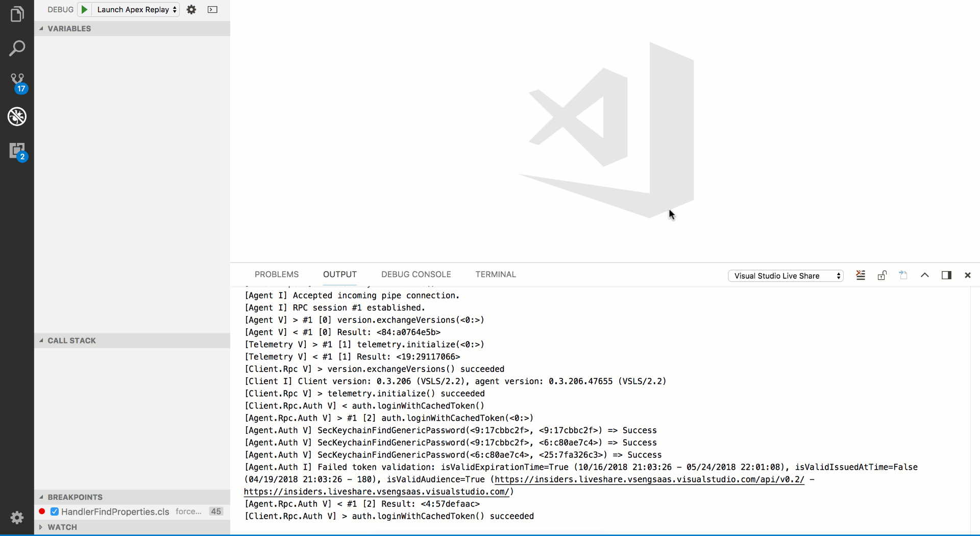This screenshot has height=536, width=980.
Task: Select the Launch Apex Replay configuration dropdown
Action: coord(136,9)
